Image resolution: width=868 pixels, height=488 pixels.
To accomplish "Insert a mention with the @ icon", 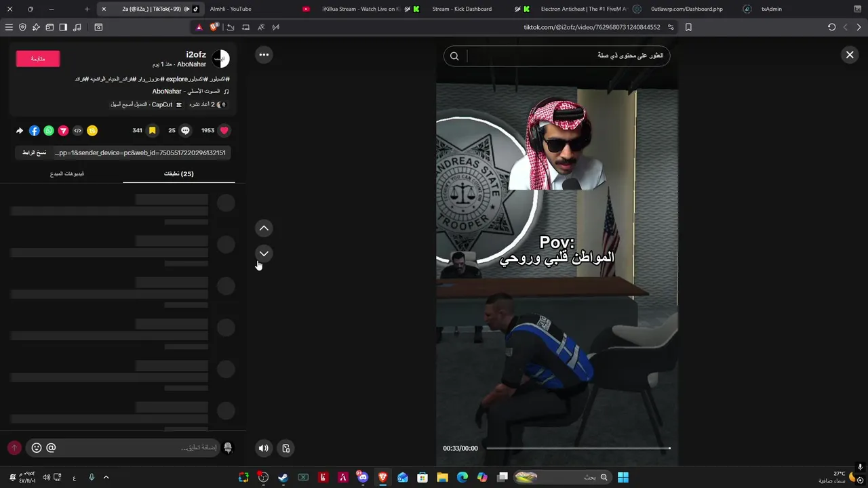I will (51, 448).
